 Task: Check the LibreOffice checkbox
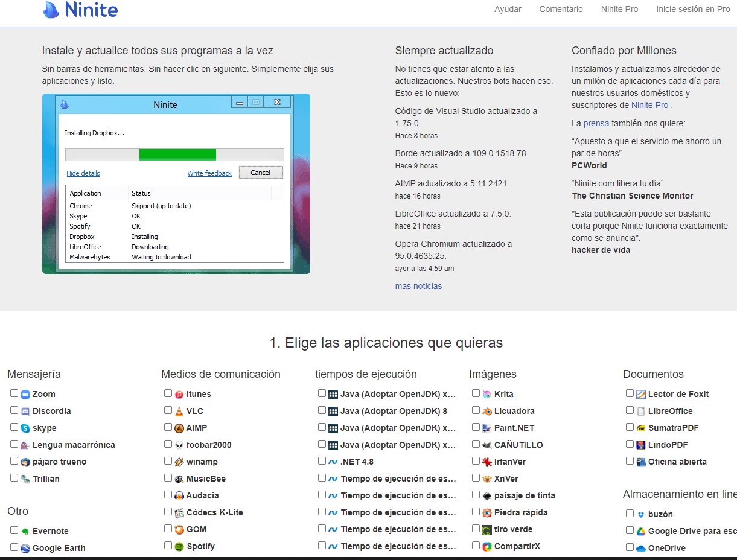coord(630,410)
